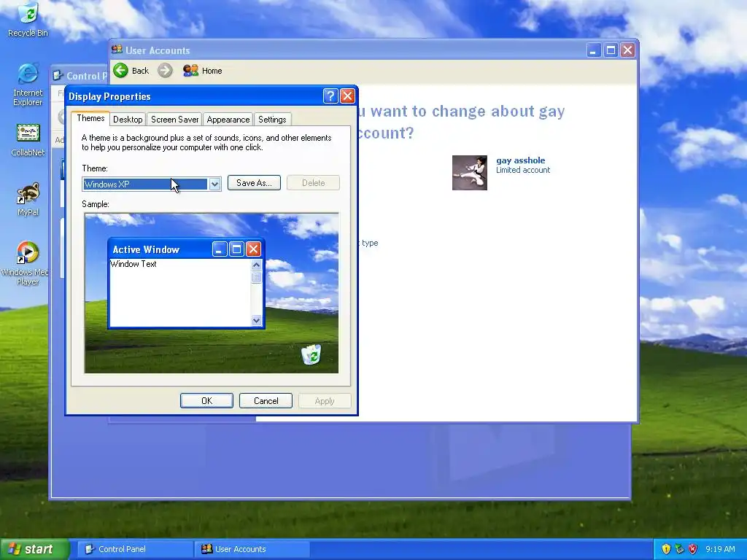Maximize the User Accounts window
Screen dimensions: 747x560
[x=611, y=50]
